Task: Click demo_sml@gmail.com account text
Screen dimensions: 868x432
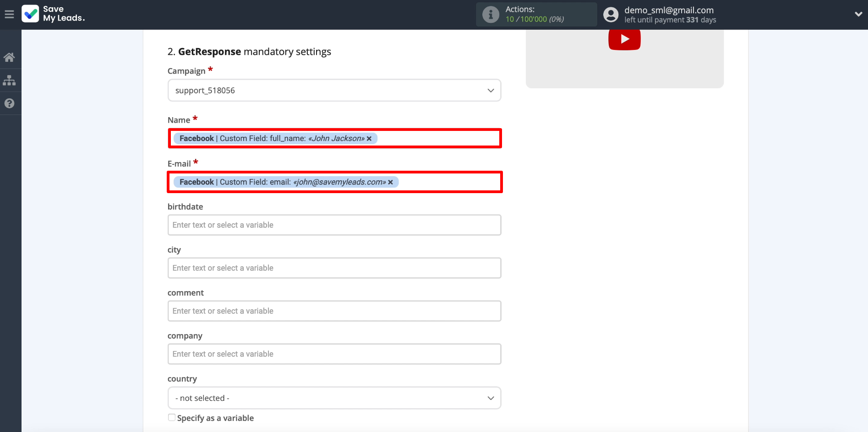Action: (669, 10)
